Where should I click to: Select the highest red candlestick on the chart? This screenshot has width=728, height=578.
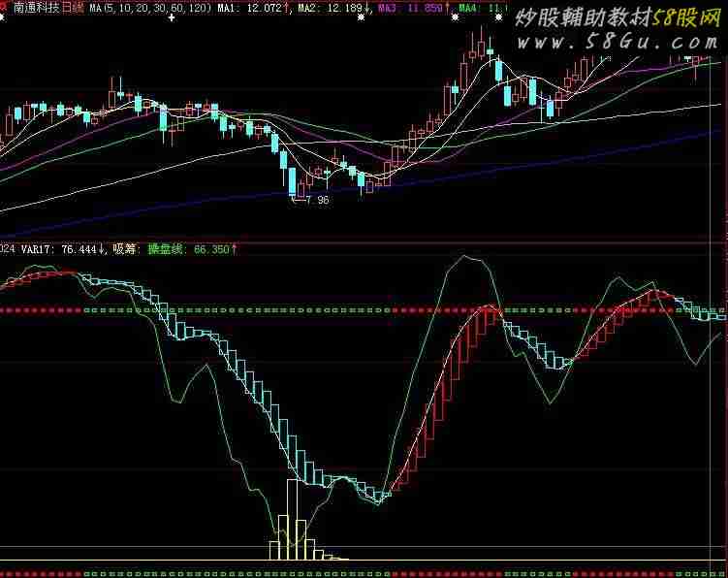pyautogui.click(x=480, y=48)
